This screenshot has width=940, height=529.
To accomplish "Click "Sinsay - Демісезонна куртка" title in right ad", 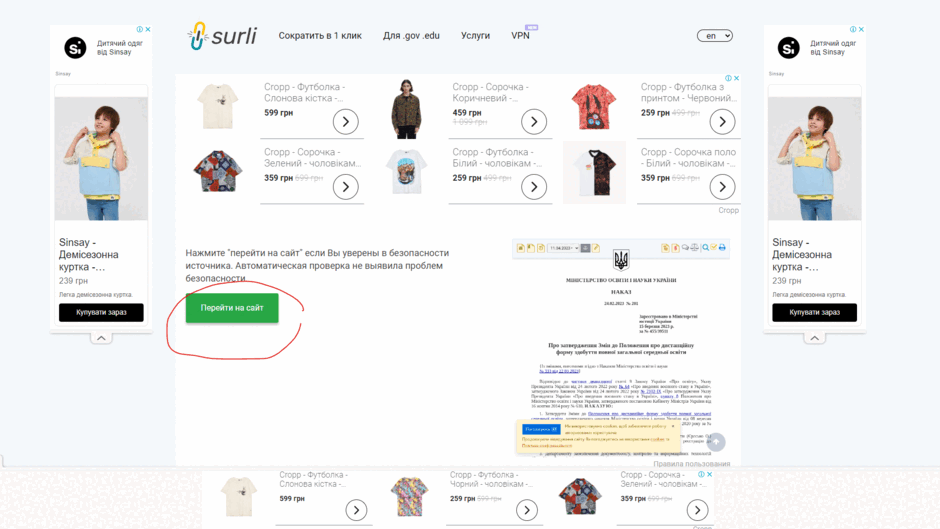I will (x=802, y=254).
